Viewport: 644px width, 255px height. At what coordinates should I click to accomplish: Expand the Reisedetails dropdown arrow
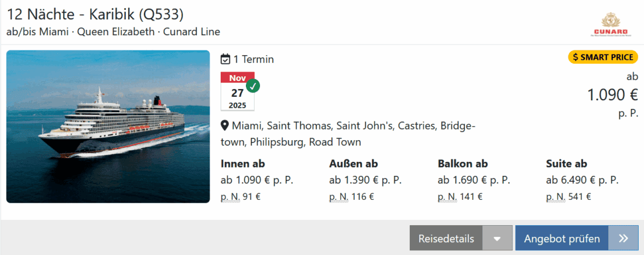[498, 238]
